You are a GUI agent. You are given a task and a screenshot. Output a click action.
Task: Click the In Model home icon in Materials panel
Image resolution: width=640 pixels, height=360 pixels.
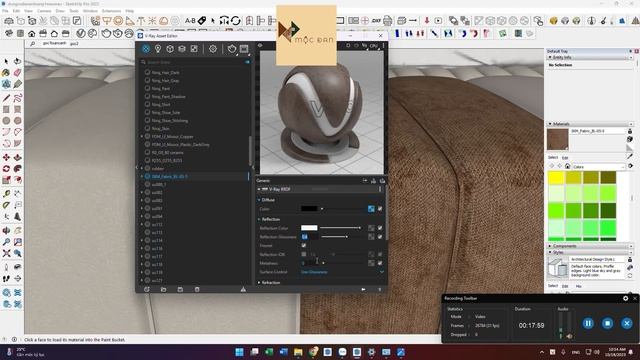click(567, 167)
